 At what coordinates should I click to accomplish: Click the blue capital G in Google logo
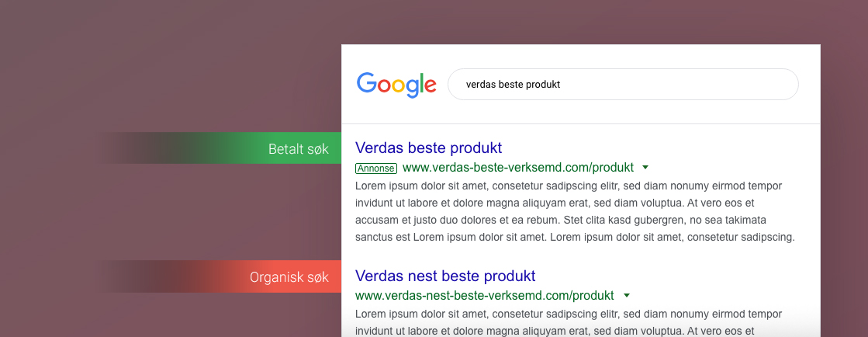366,82
